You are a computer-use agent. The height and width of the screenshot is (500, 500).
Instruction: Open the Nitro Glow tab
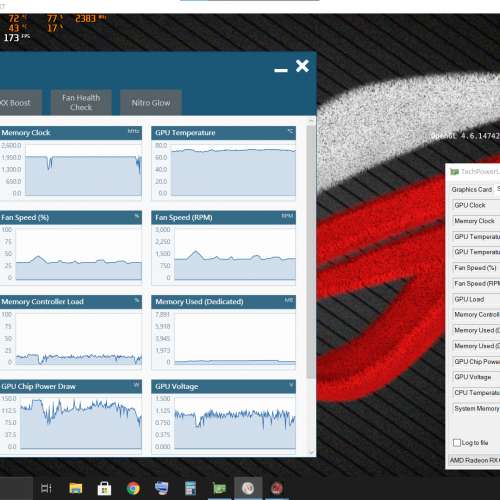pos(151,103)
